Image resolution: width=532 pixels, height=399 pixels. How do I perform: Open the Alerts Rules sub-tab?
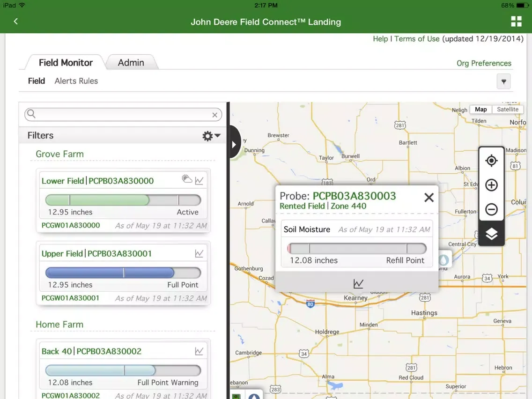(x=76, y=81)
